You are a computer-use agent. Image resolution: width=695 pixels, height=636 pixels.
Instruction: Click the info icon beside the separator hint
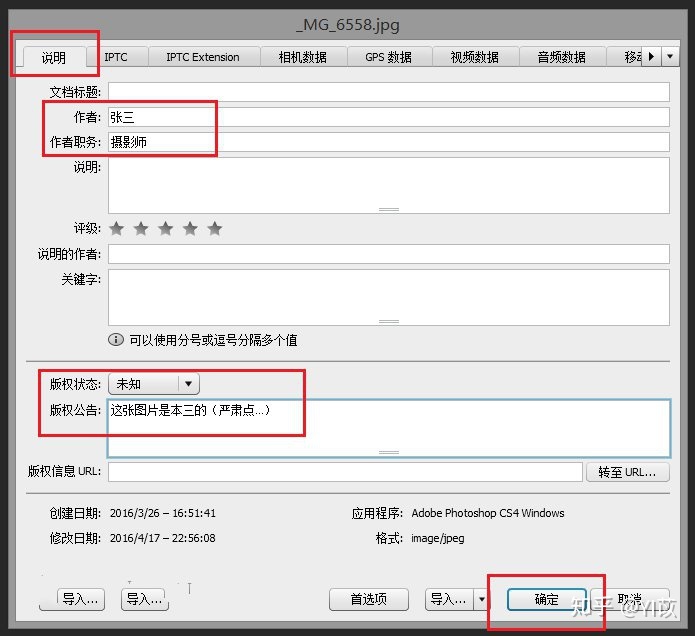click(116, 339)
